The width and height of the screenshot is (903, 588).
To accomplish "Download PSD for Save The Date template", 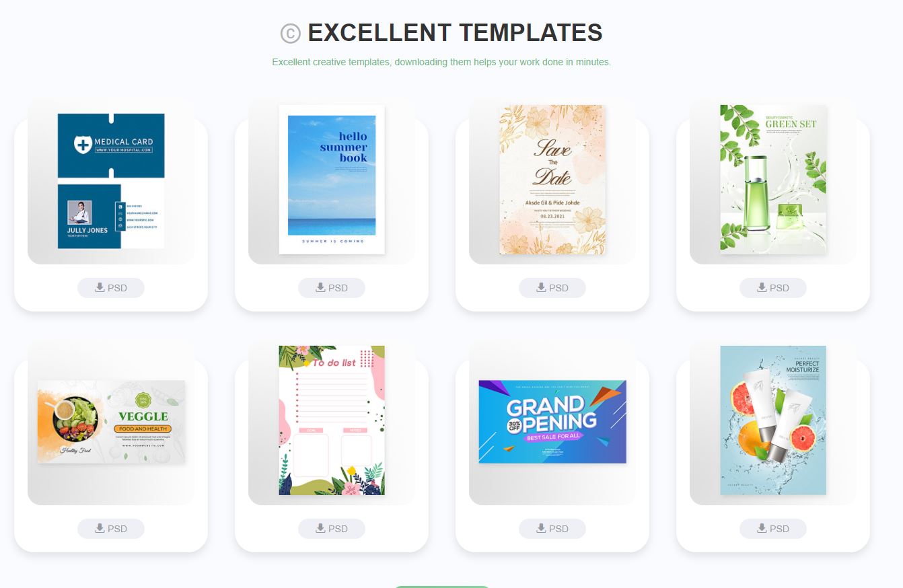I will tap(552, 288).
